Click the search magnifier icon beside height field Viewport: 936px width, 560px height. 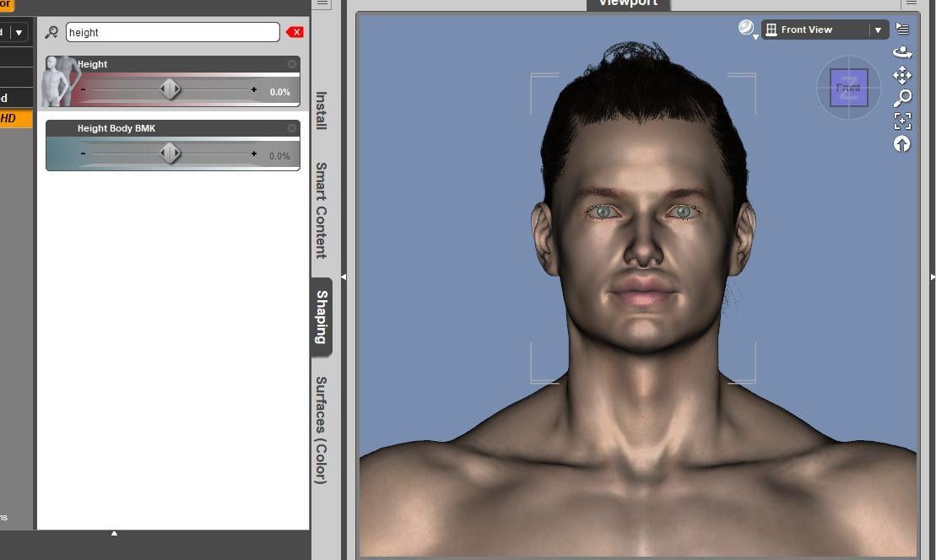coord(51,32)
